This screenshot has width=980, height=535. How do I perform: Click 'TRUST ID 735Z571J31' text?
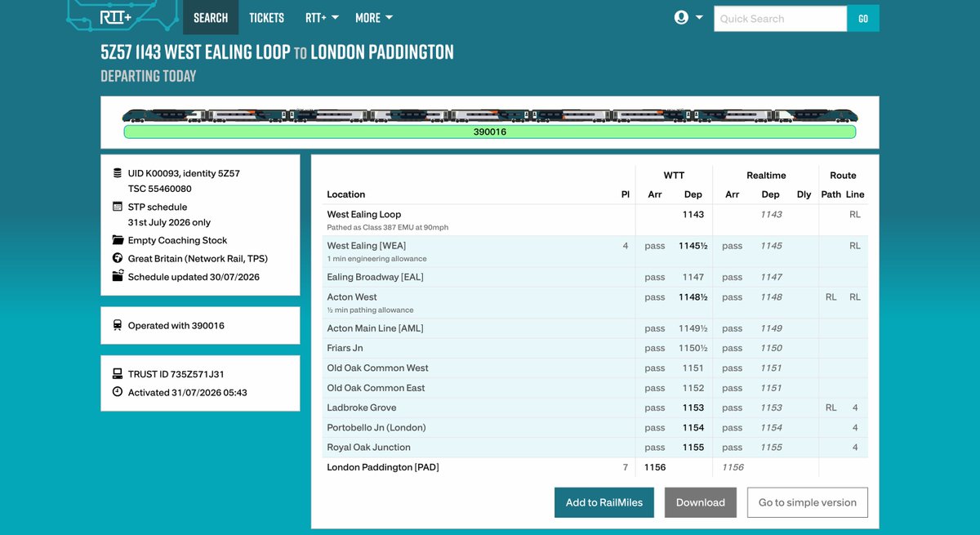[x=176, y=374]
